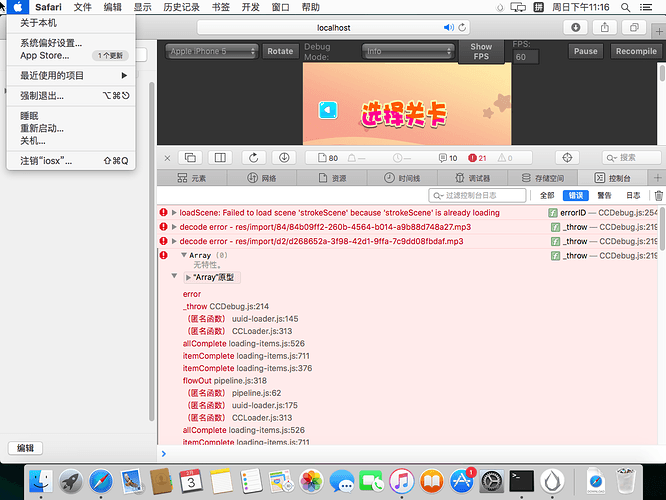Close the Web Inspector panel
The image size is (666, 500).
point(167,158)
